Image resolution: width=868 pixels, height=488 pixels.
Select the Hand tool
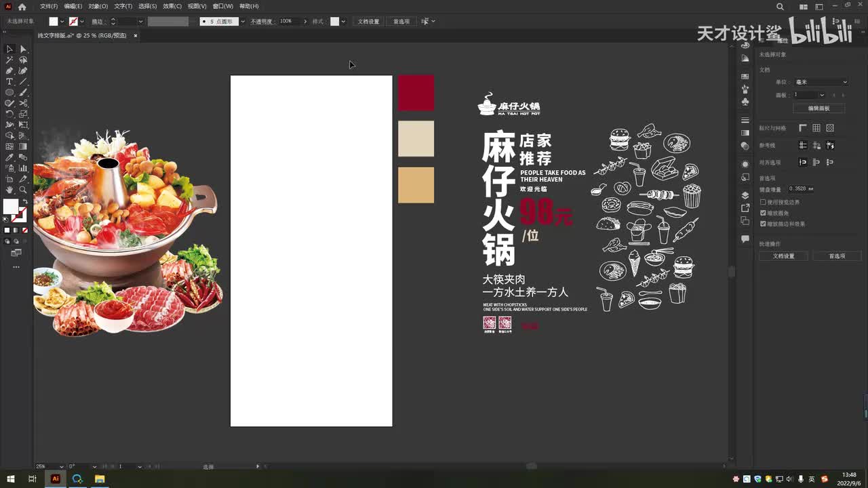pos(9,190)
